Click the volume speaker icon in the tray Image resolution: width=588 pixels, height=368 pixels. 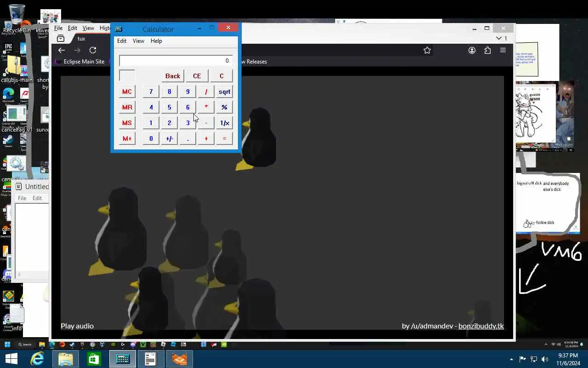[x=545, y=359]
